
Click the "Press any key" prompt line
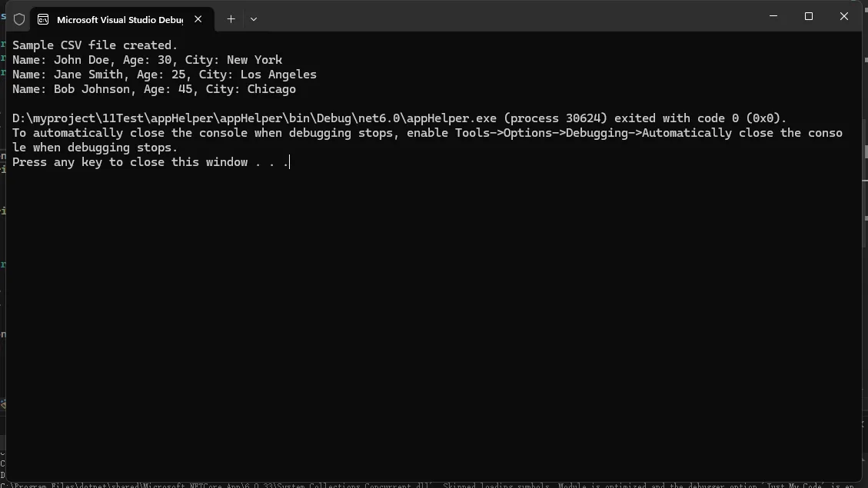coord(150,162)
